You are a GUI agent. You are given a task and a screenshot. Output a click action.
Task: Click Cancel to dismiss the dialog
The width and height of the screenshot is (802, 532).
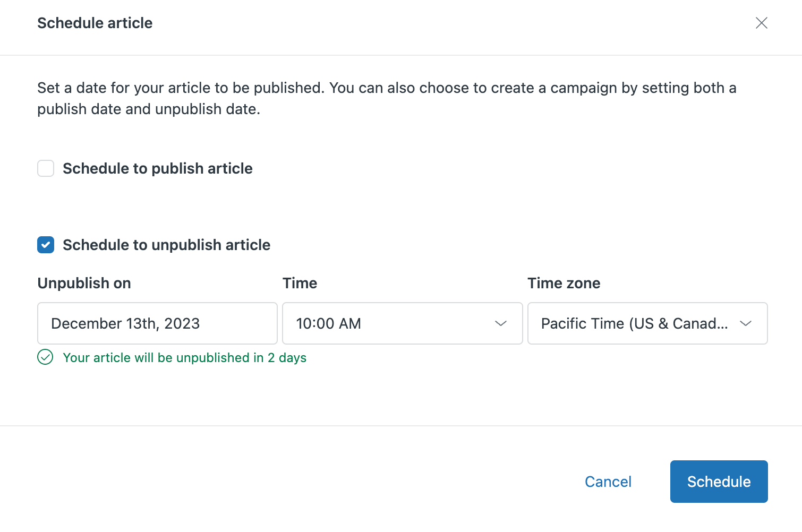tap(608, 482)
